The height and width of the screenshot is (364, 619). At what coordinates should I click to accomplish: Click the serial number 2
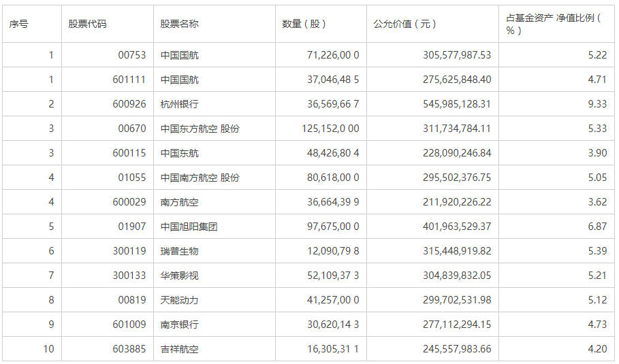coord(51,104)
